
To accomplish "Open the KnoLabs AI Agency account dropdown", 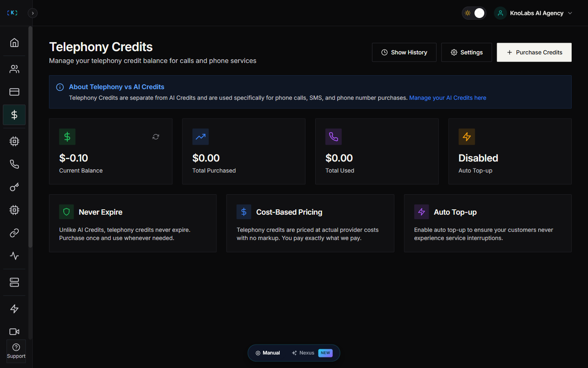I will click(x=533, y=13).
